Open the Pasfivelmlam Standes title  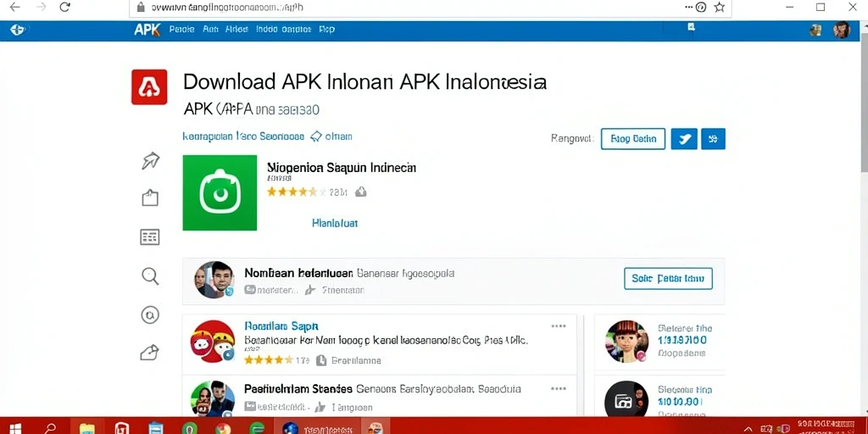point(298,389)
